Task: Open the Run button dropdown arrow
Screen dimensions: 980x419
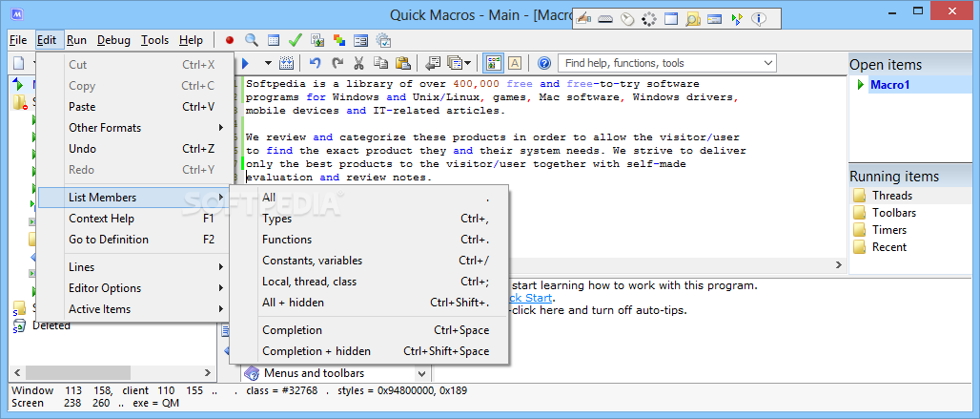Action: (268, 63)
